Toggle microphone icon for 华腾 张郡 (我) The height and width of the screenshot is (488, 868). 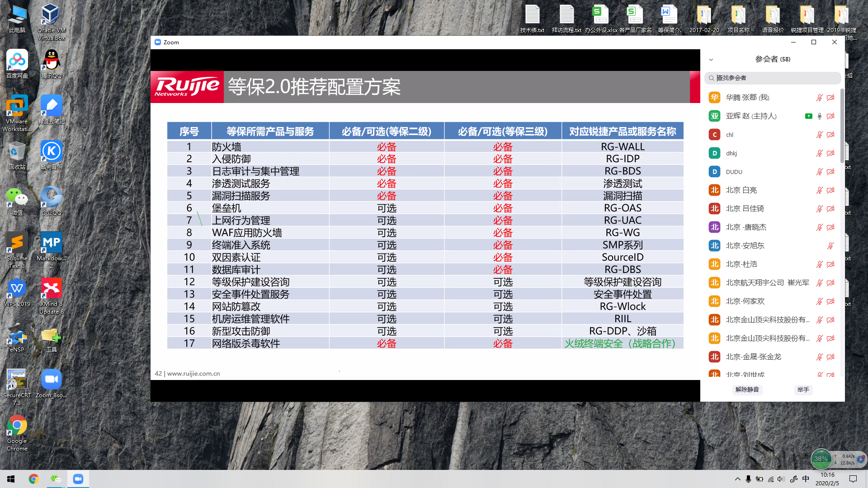pos(819,98)
